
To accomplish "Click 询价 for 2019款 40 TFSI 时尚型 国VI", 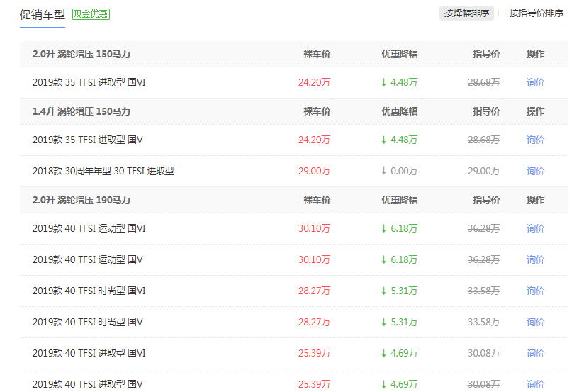I will coord(535,291).
